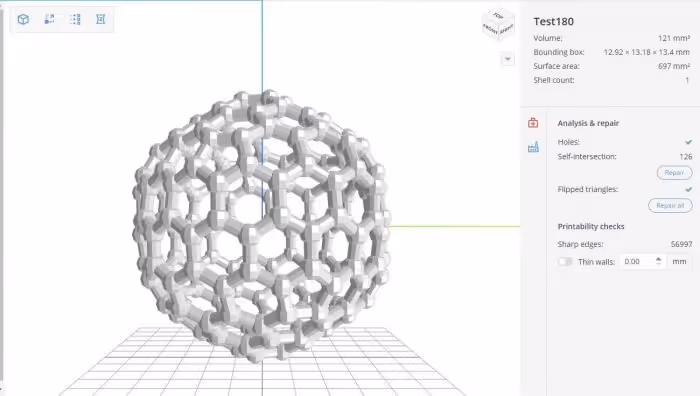Click the fourth toolbar tool icon
This screenshot has height=396, width=700.
100,19
